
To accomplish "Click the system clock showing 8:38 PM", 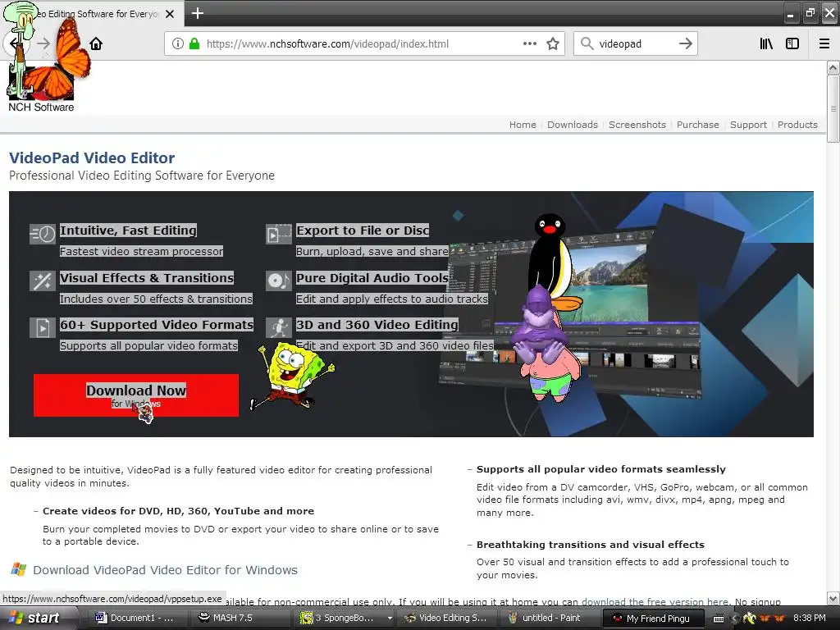I will pos(809,618).
